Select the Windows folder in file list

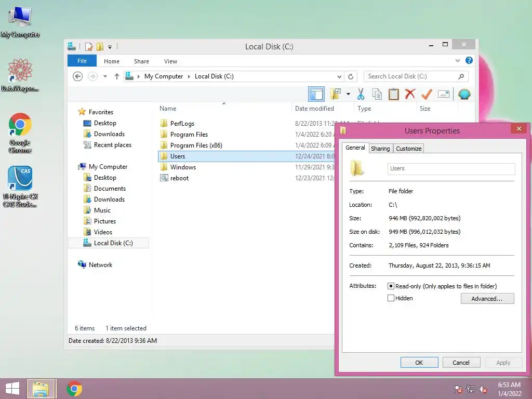pos(183,167)
